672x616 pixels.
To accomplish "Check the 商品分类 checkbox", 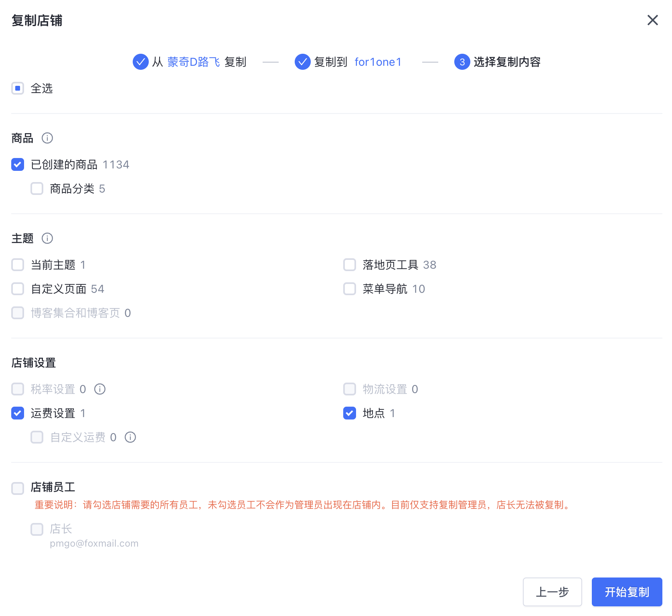I will coord(37,188).
